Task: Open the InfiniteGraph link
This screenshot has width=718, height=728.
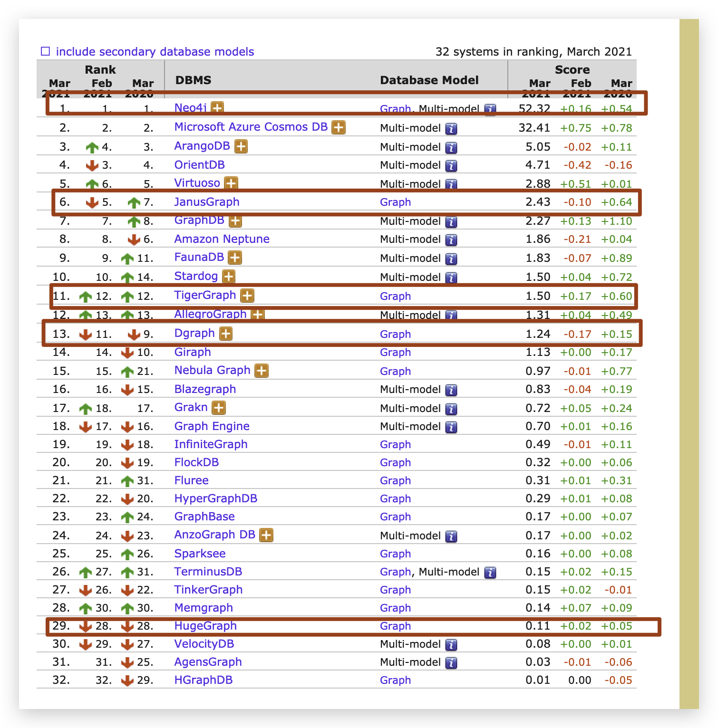Action: pyautogui.click(x=211, y=444)
